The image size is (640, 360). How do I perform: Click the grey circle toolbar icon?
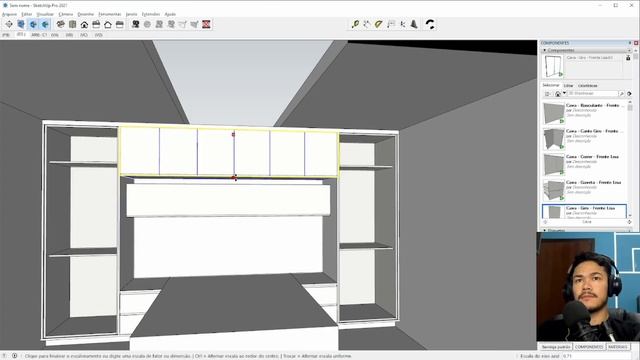[x=147, y=24]
